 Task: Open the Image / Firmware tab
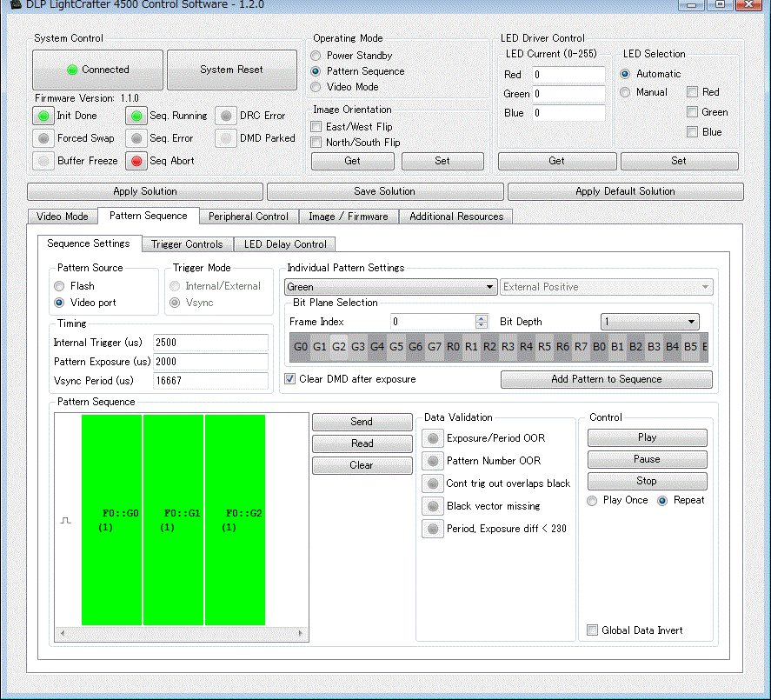click(349, 217)
